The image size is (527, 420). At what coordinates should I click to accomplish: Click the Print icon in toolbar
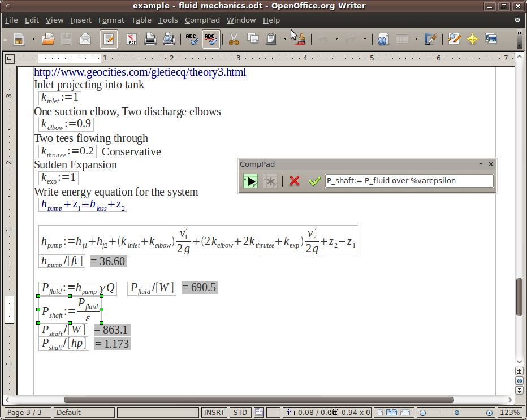[x=150, y=39]
